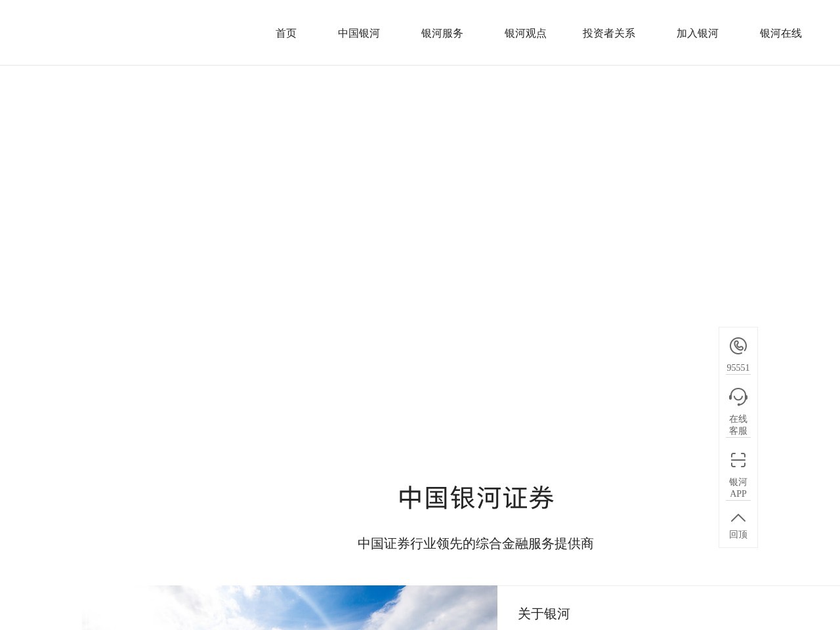Click the slogan text below the main heading

[x=475, y=543]
